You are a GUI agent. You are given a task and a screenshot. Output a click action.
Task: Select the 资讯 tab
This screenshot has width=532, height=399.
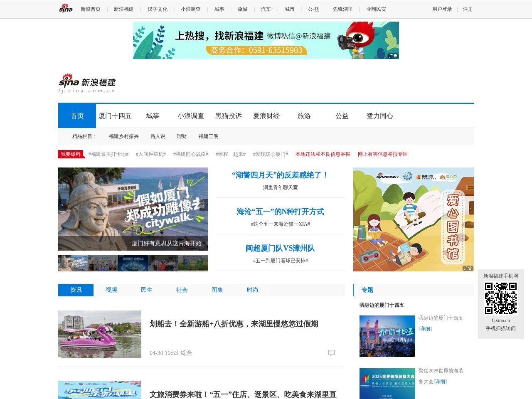click(76, 290)
